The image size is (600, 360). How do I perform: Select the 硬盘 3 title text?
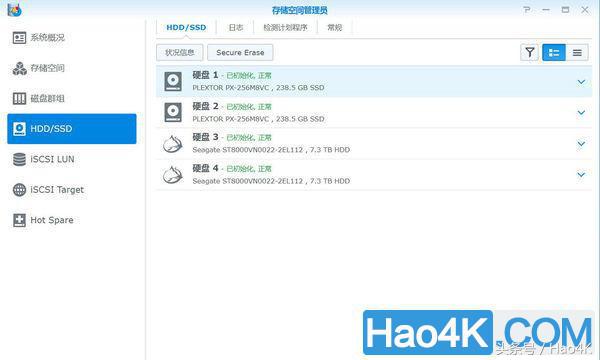[205, 137]
